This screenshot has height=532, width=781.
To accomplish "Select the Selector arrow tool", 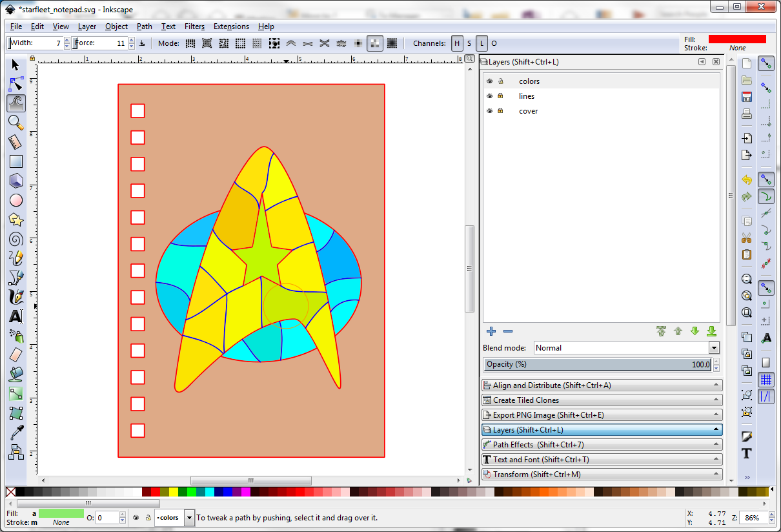I will [16, 65].
